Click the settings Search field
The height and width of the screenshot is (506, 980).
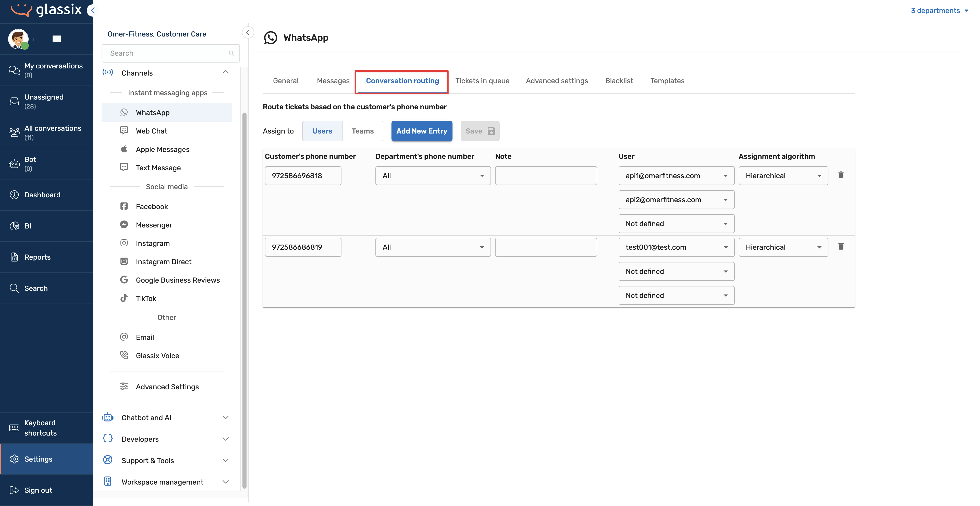click(167, 53)
